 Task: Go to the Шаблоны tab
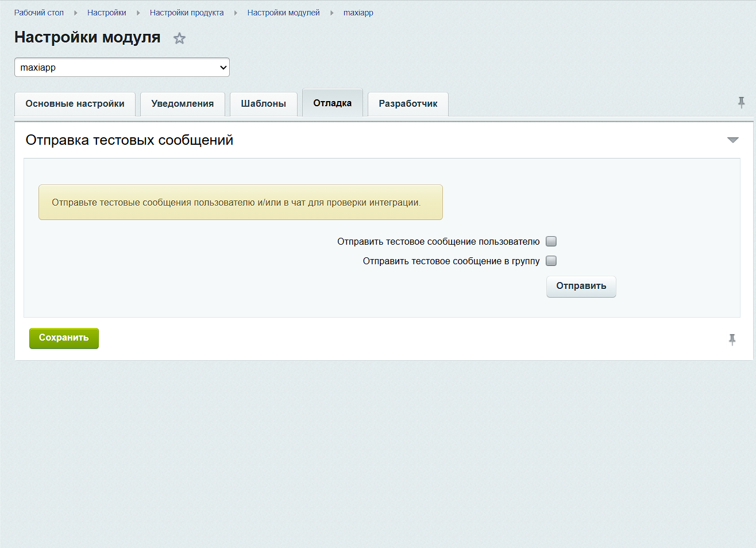click(263, 104)
